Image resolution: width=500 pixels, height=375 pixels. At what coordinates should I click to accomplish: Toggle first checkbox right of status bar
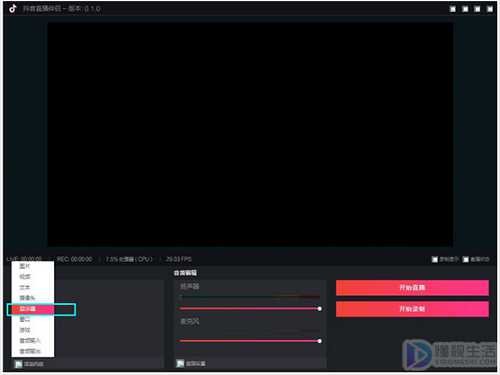click(x=435, y=259)
